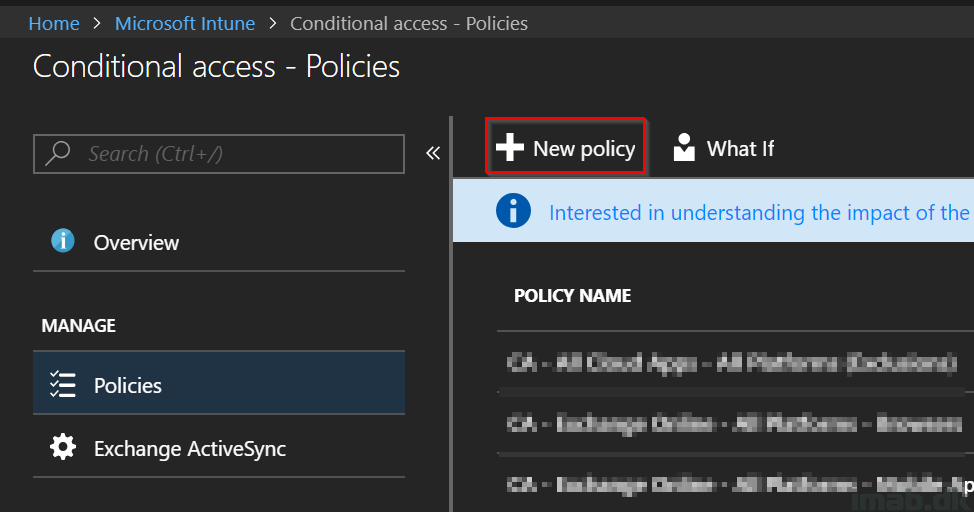Click the Conditional access - Policies page title

pyautogui.click(x=216, y=66)
